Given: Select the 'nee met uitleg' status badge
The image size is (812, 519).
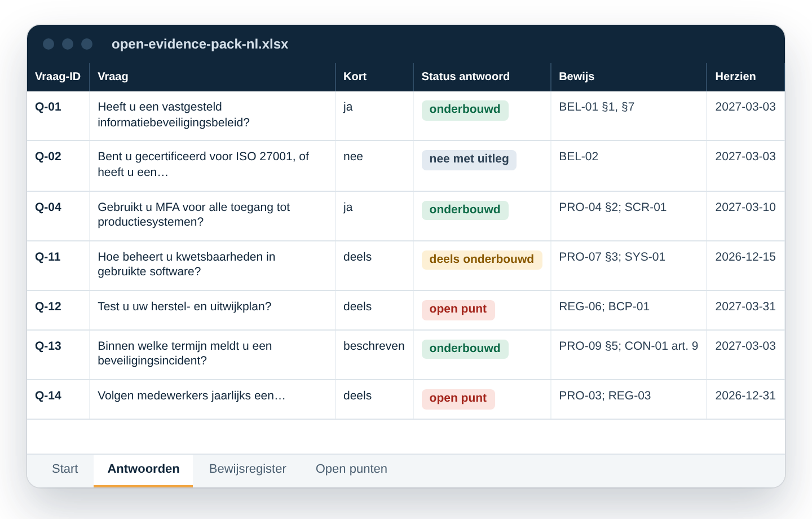Looking at the screenshot, I should click(x=469, y=160).
